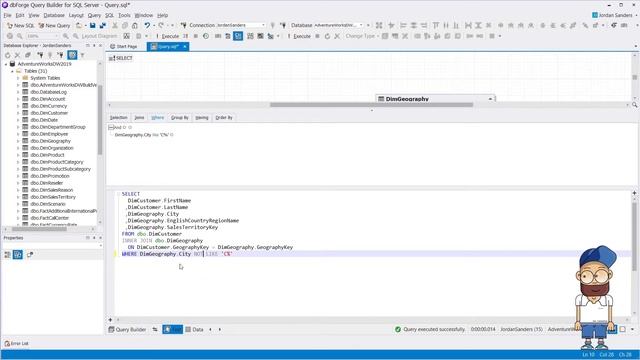Click the New Connection plug icon in Explorer
The height and width of the screenshot is (360, 640).
point(40,55)
